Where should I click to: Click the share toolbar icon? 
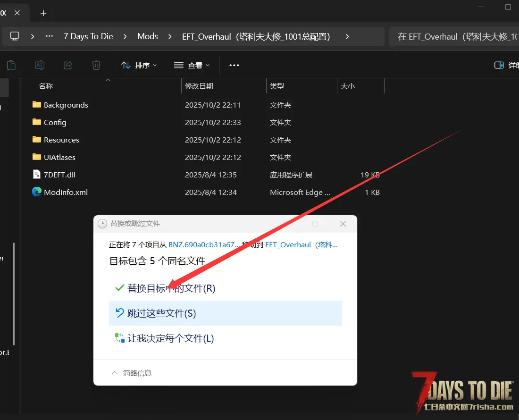coord(68,65)
